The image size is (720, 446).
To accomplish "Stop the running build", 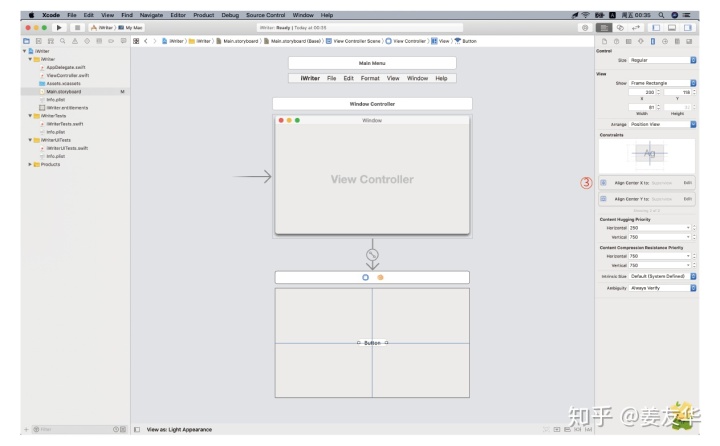I will pyautogui.click(x=77, y=28).
